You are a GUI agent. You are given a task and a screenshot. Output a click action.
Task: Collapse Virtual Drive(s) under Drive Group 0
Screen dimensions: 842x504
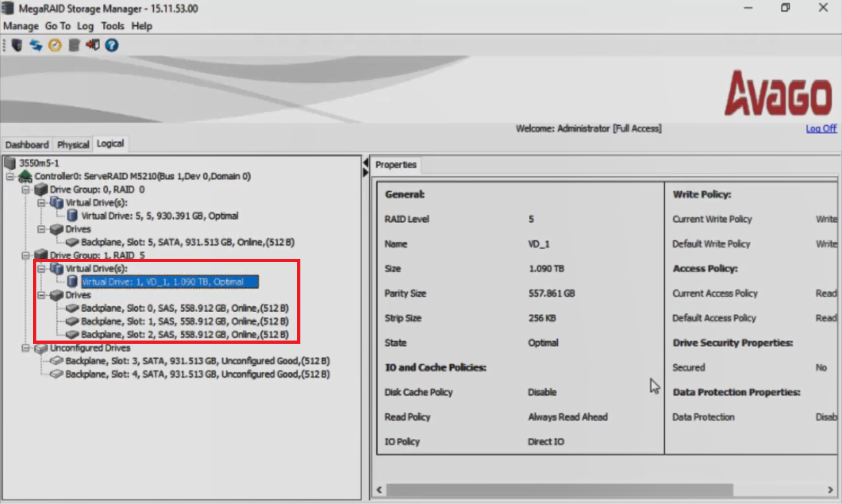(x=41, y=203)
